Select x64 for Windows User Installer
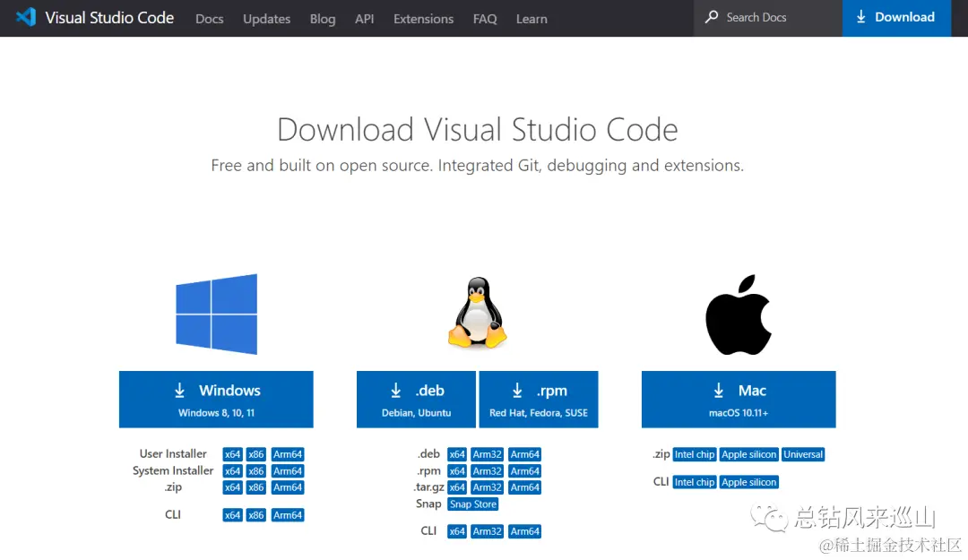The height and width of the screenshot is (560, 968). click(232, 454)
